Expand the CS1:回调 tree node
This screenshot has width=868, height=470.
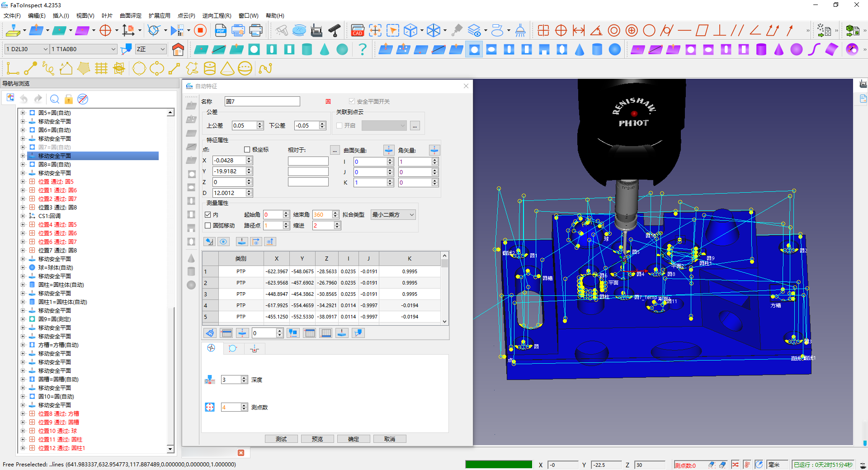[x=23, y=216]
